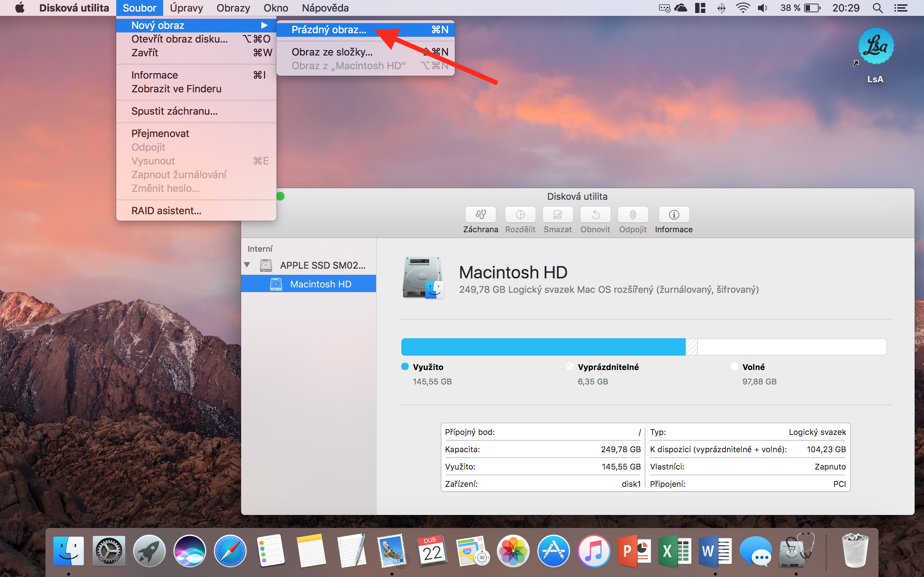This screenshot has width=924, height=577.
Task: Choose Prázdný obraz… from submenu
Action: (328, 30)
